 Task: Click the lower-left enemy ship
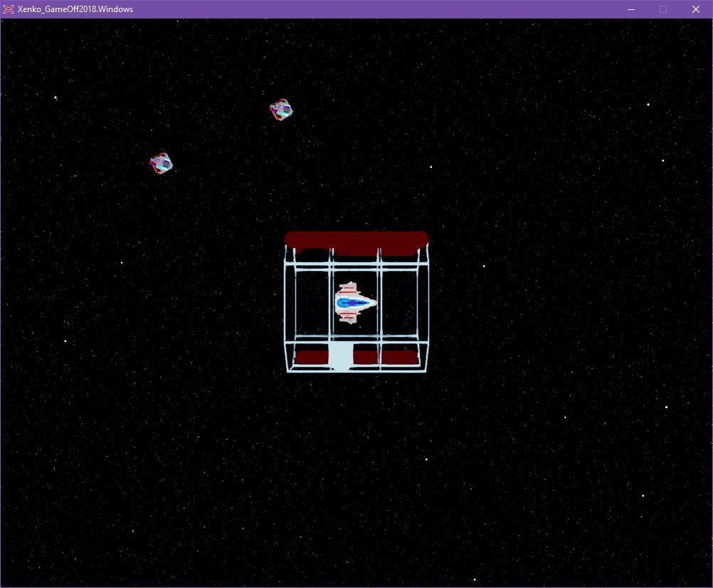point(161,164)
